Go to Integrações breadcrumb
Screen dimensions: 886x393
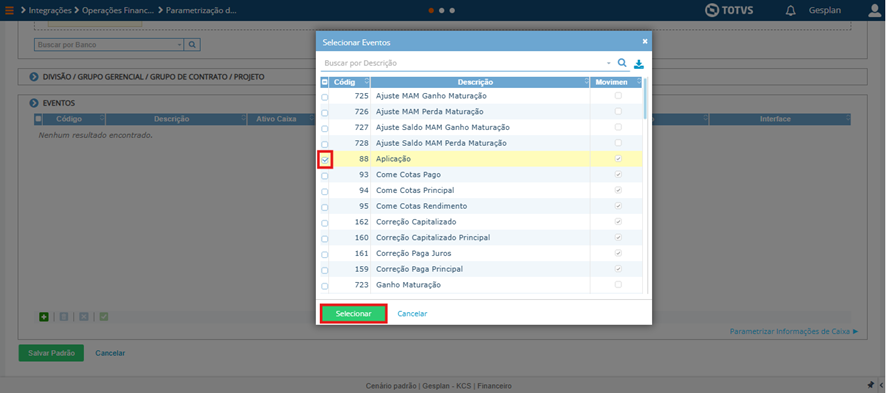coord(50,10)
